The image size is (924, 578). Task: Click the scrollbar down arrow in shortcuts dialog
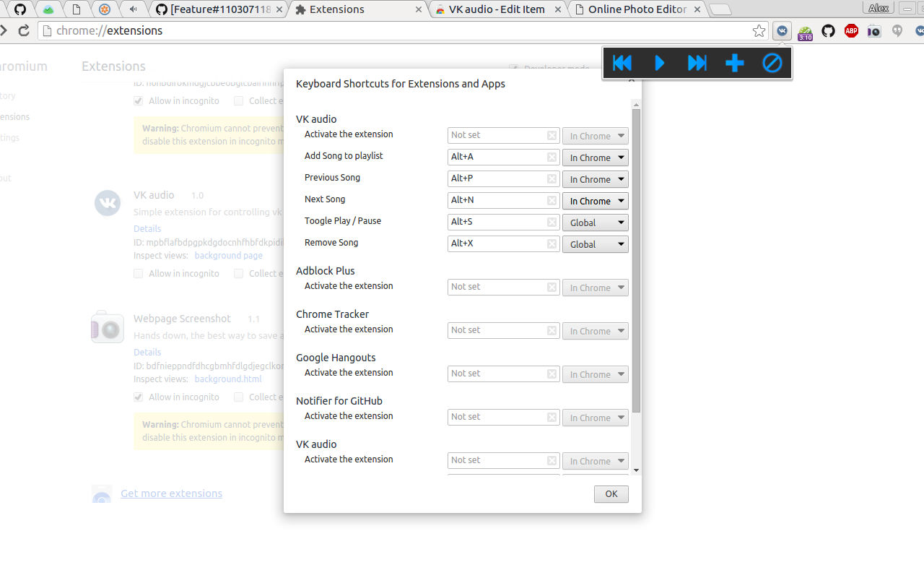636,470
